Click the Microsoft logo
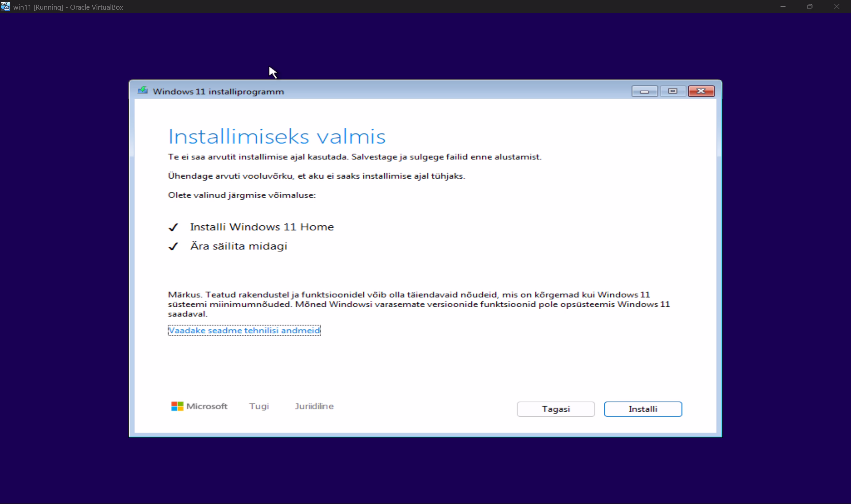Viewport: 851px width, 504px height. pos(199,406)
